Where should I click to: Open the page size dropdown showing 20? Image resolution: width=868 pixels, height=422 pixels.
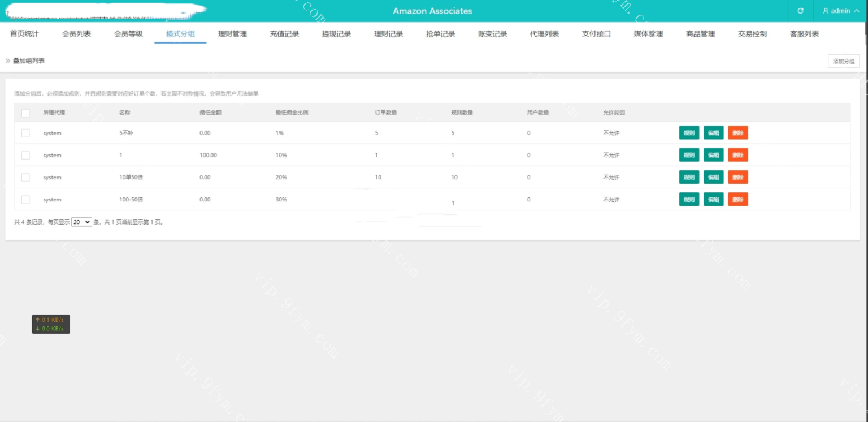pos(81,222)
